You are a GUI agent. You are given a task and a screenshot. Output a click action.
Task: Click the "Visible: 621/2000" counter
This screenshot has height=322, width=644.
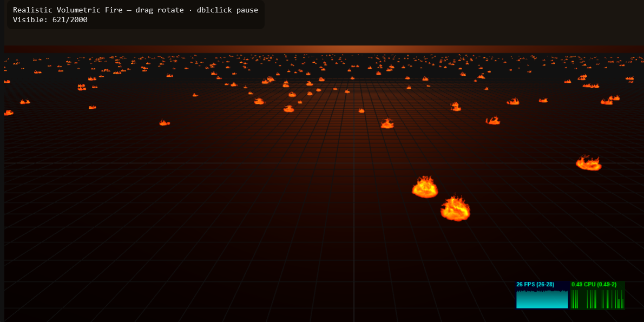click(50, 20)
